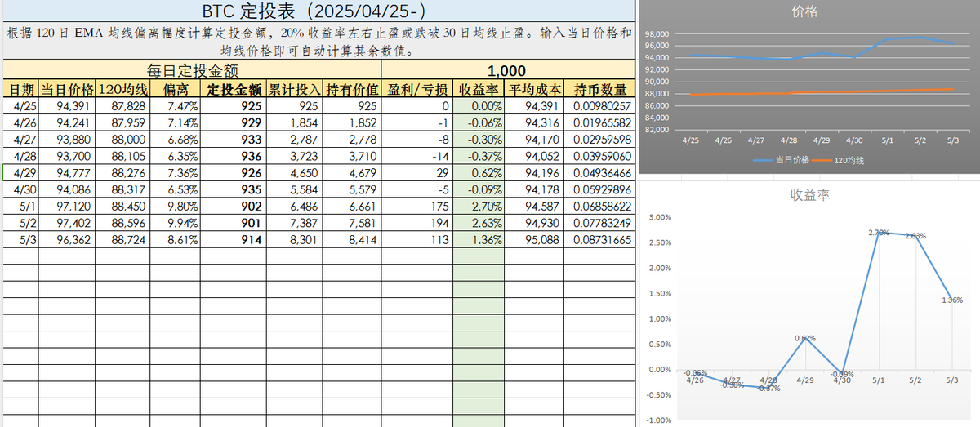Click the 0.62% data label in chart
The image size is (980, 427).
click(805, 337)
